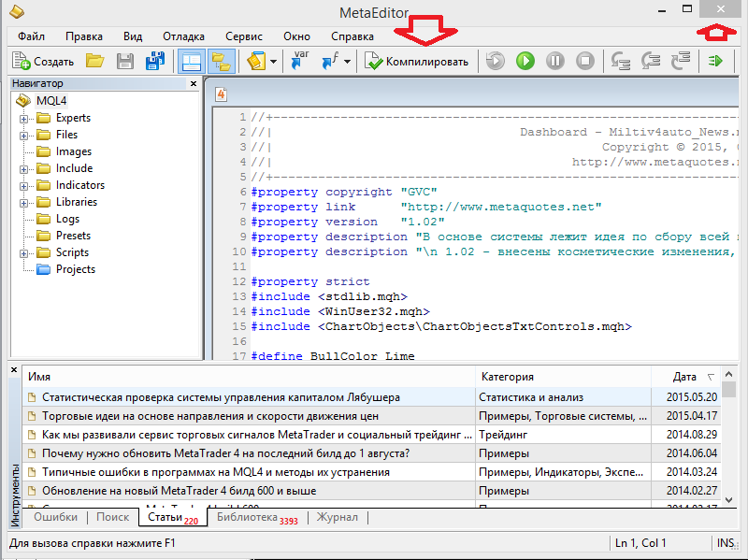Screen dimensions: 748x560
Task: Open file with the folder icon
Action: click(x=95, y=61)
